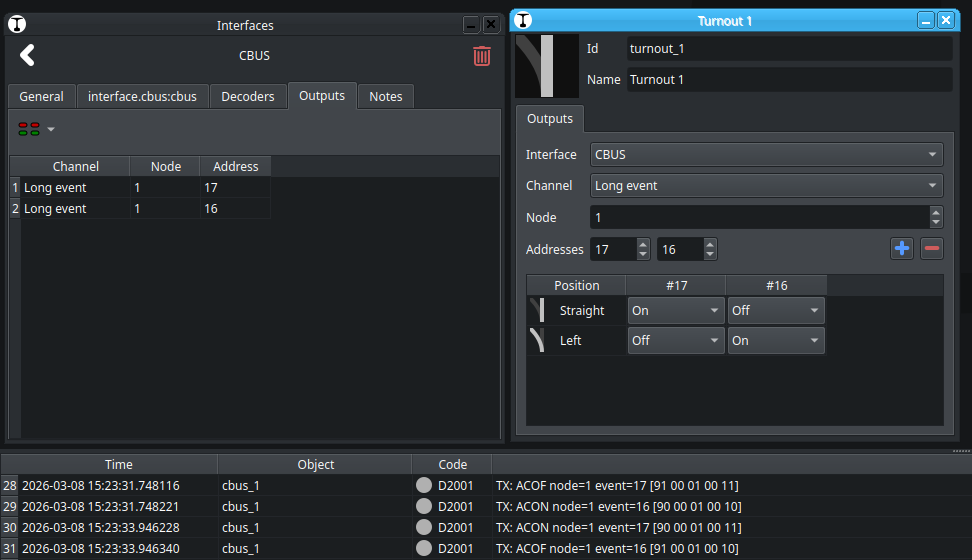This screenshot has width=972, height=560.
Task: Click the Name field containing Turnout 1
Action: pos(788,80)
